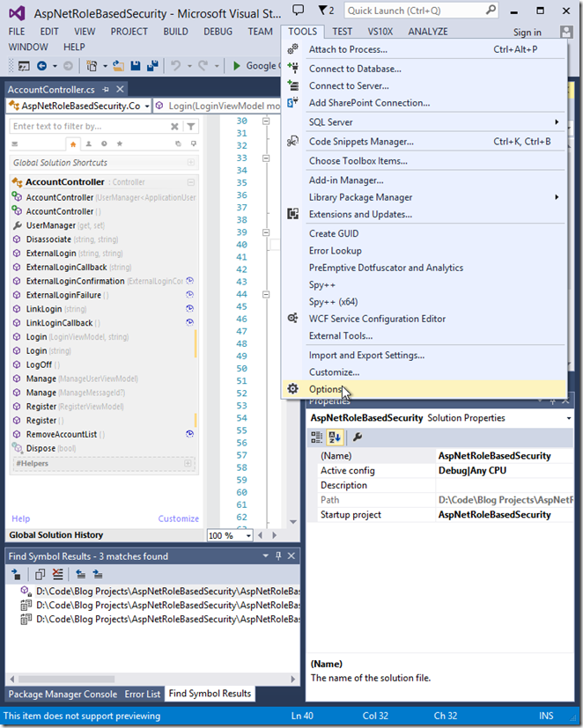Switch to Error List tab
This screenshot has height=728, width=583.
[x=142, y=694]
